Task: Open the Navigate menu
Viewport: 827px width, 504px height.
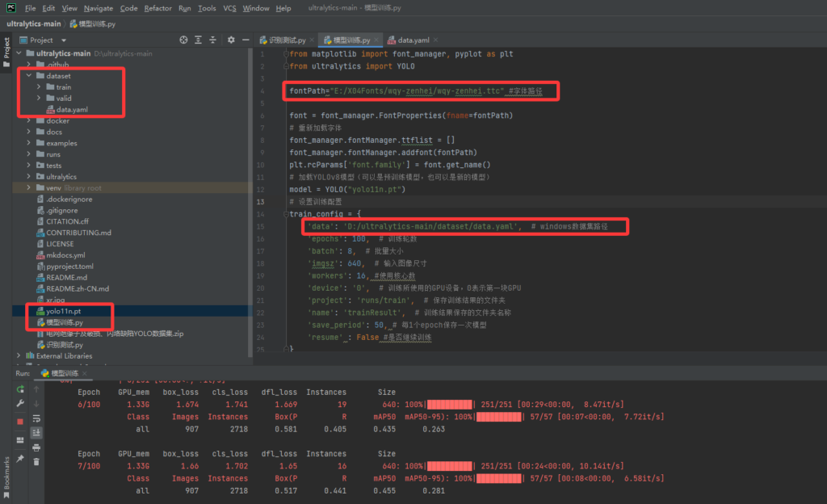Action: point(98,8)
